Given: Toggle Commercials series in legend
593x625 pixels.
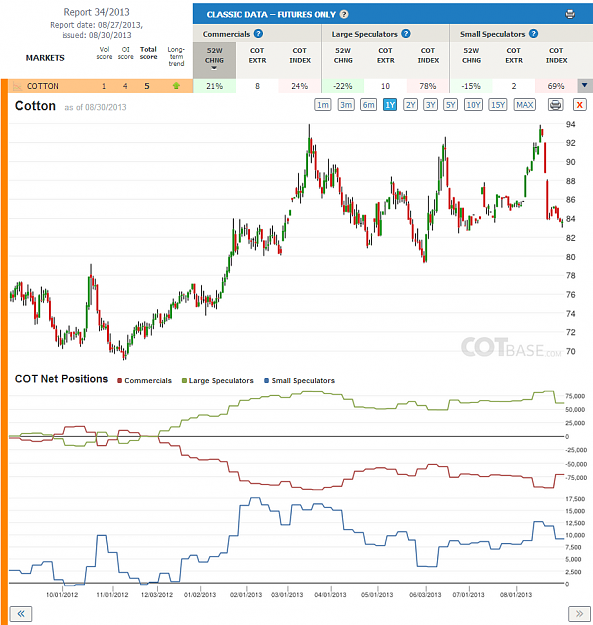Looking at the screenshot, I should pos(144,381).
